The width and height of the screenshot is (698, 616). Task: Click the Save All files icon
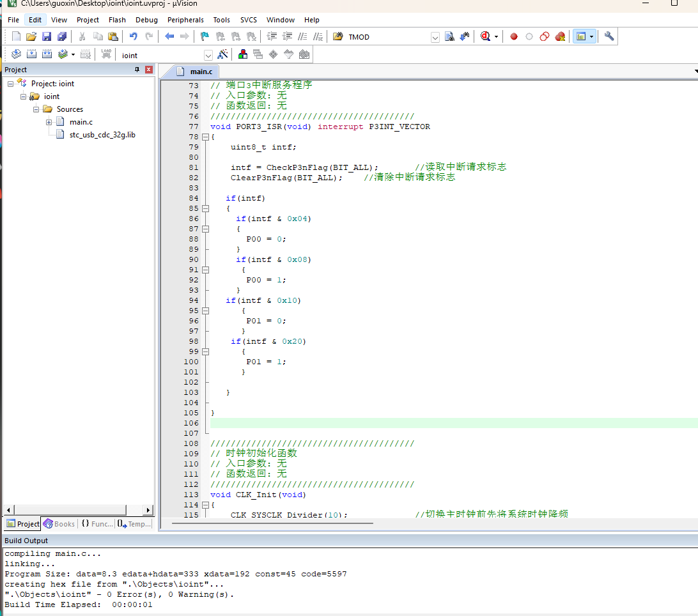point(61,36)
